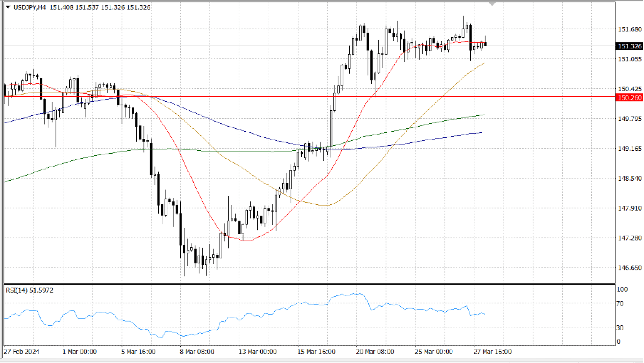Viewport: 644px width, 363px height.
Task: Click the 8 Mar 08:00 time label
Action: click(x=197, y=352)
